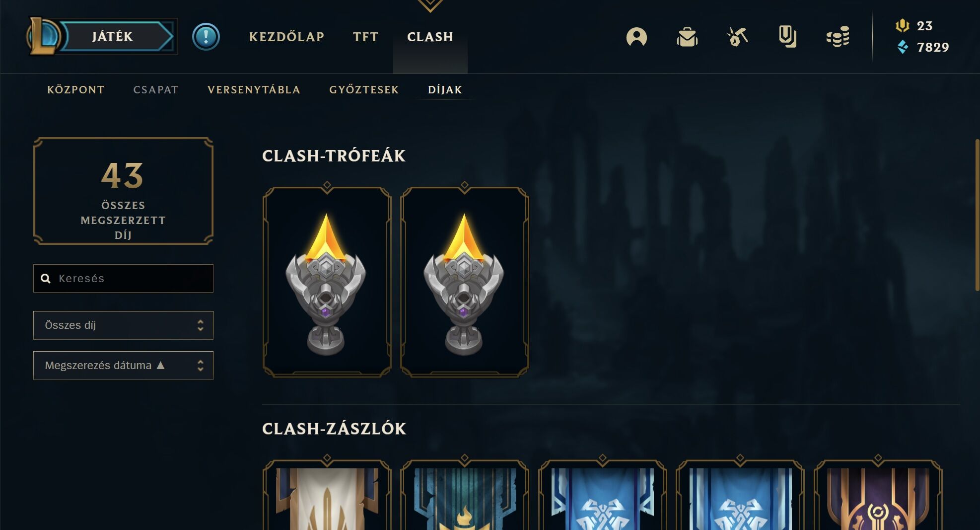The image size is (980, 530).
Task: Click the vertical scrollbar on the right
Action: point(977,215)
